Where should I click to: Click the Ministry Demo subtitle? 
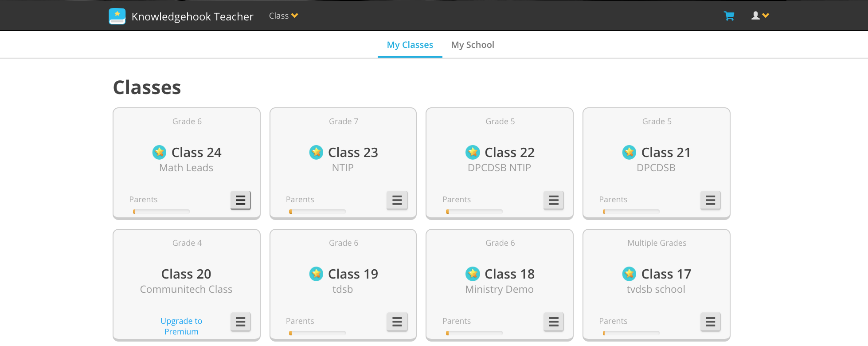(499, 289)
